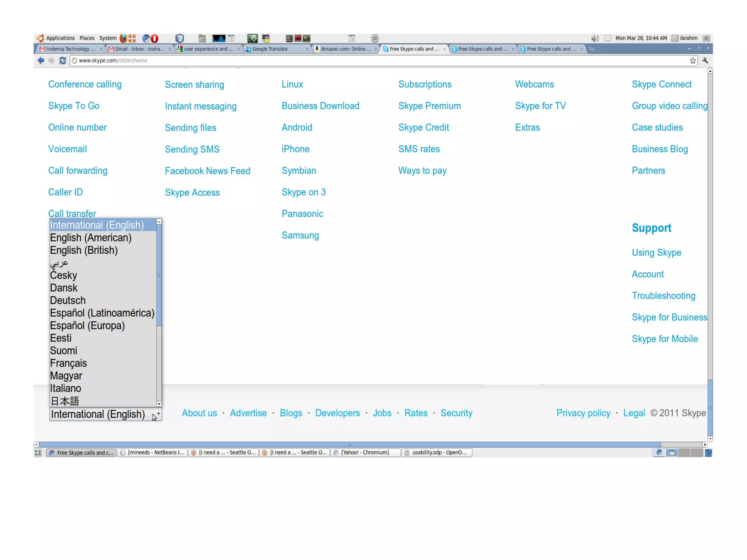The image size is (747, 560).
Task: Open the Developers footer link
Action: pos(337,413)
